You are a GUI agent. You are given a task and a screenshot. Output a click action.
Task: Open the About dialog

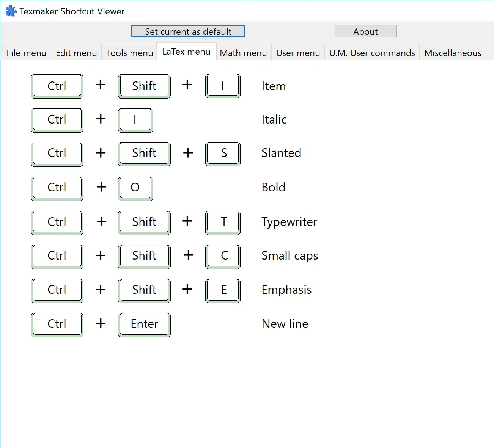[365, 31]
